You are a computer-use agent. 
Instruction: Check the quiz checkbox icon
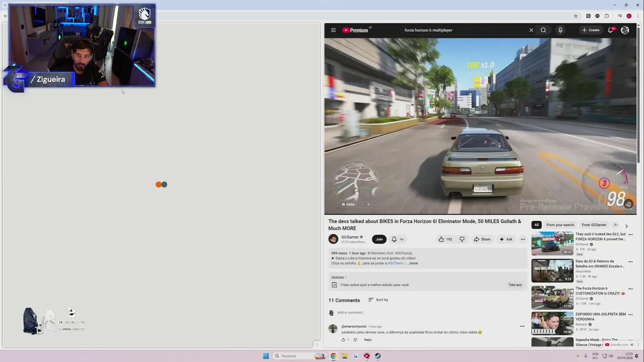point(334,285)
